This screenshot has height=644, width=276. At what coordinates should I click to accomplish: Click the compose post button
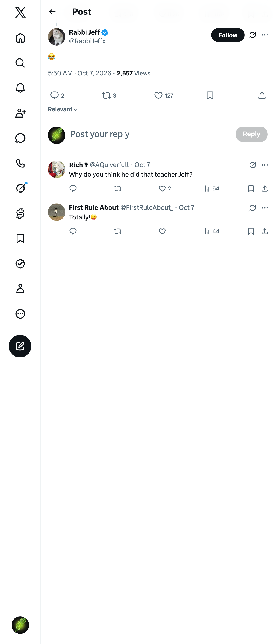[x=20, y=346]
